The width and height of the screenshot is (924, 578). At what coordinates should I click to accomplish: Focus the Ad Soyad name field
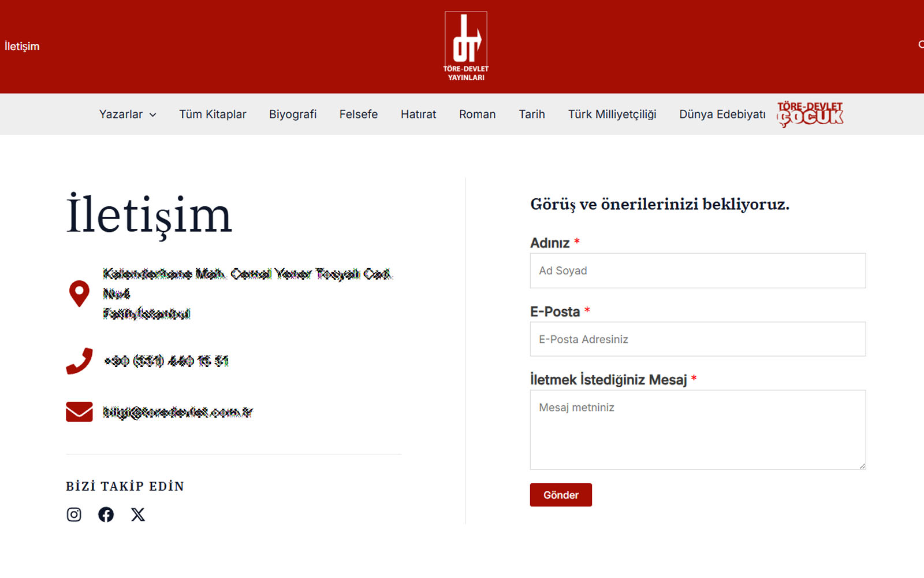pos(698,271)
